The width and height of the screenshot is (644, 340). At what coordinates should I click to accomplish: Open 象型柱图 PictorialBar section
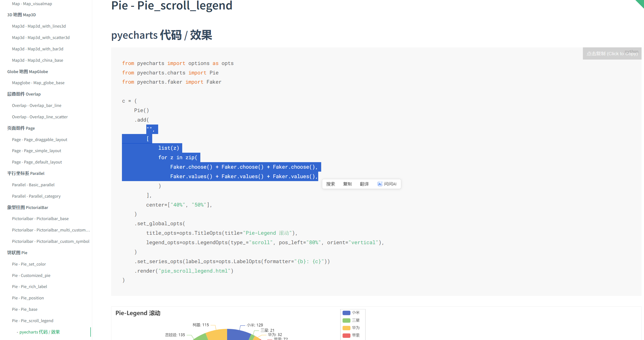(x=28, y=208)
